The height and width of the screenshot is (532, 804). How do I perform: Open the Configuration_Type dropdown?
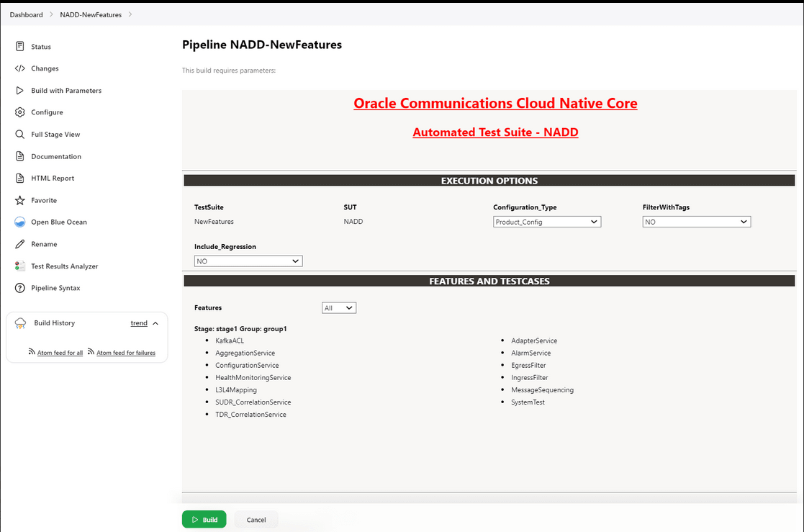pyautogui.click(x=546, y=222)
